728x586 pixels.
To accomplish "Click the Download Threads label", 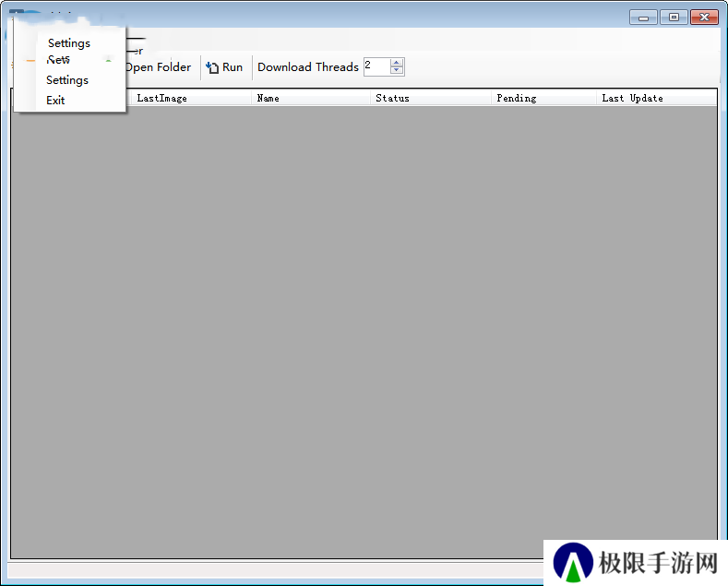I will [x=308, y=67].
